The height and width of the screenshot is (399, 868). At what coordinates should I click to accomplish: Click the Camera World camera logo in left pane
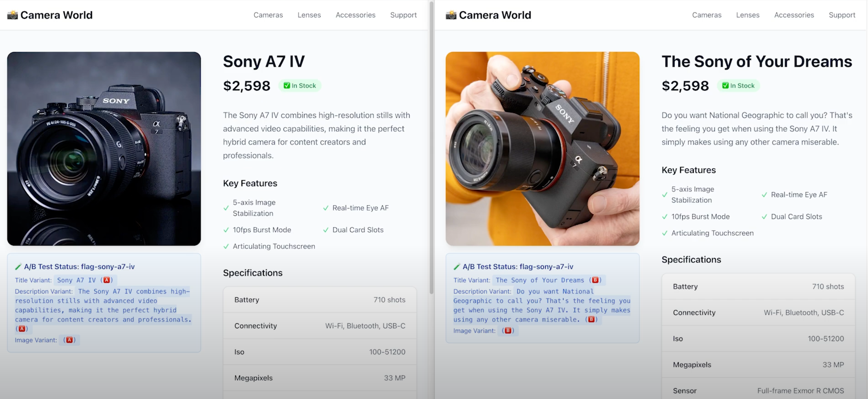(12, 15)
